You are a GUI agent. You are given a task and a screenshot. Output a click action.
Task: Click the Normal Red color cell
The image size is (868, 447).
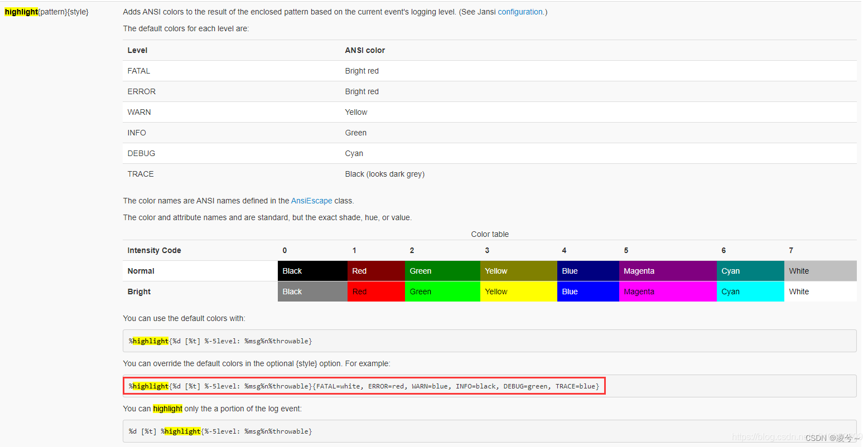[376, 271]
